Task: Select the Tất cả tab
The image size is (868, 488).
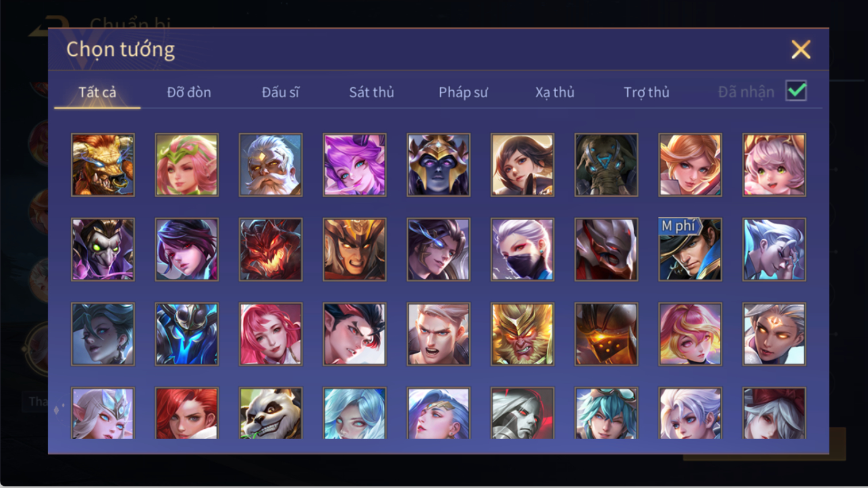Action: click(97, 92)
